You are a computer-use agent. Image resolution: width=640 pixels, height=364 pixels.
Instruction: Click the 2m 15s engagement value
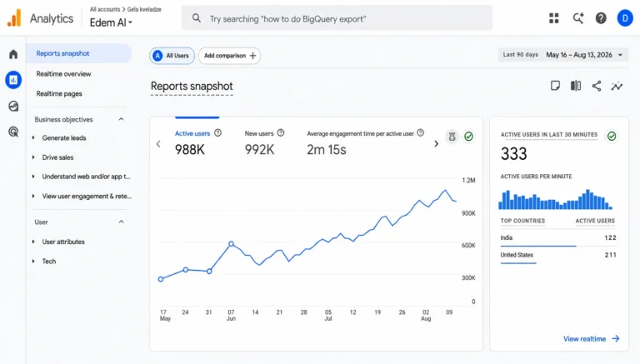coord(327,150)
